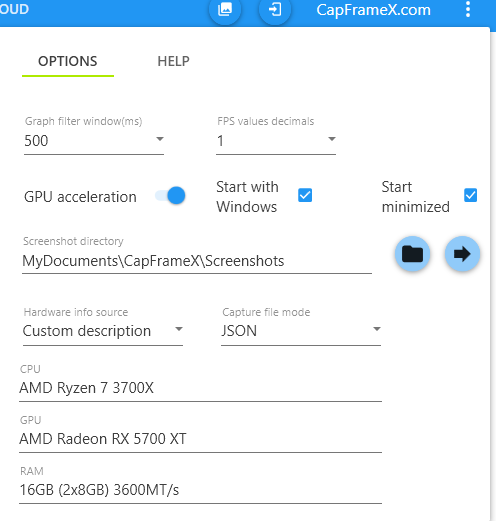The width and height of the screenshot is (496, 521).
Task: Visit the CapFrameX.com link
Action: coord(373,10)
